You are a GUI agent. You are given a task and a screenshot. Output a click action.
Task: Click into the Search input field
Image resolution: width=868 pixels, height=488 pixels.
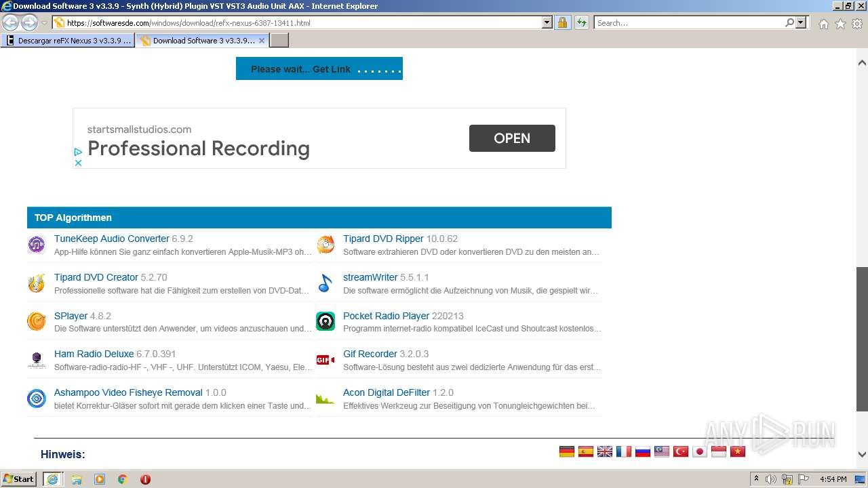(688, 22)
